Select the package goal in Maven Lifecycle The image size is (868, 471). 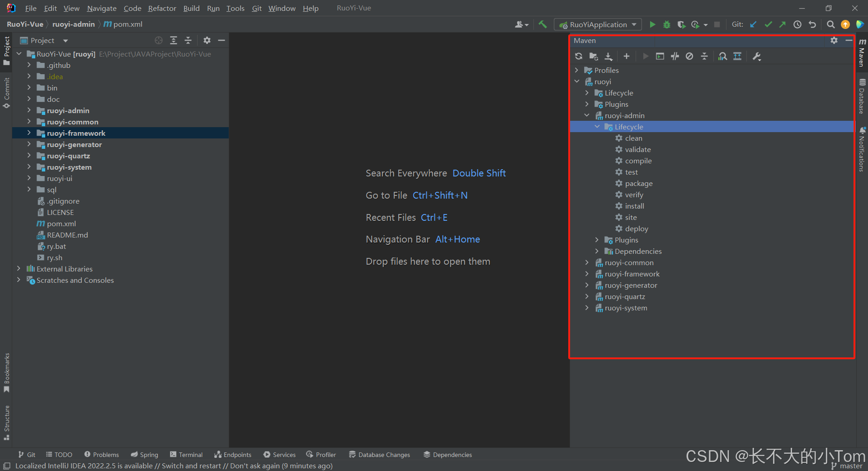click(x=638, y=183)
